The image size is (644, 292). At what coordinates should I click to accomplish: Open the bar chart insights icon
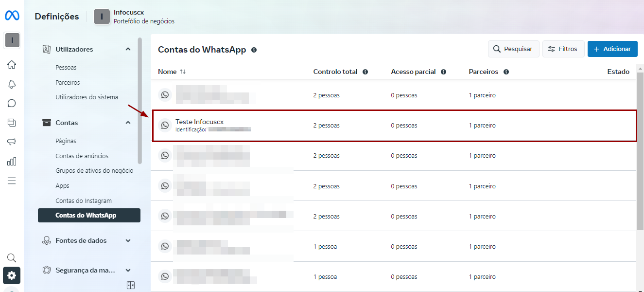(12, 162)
